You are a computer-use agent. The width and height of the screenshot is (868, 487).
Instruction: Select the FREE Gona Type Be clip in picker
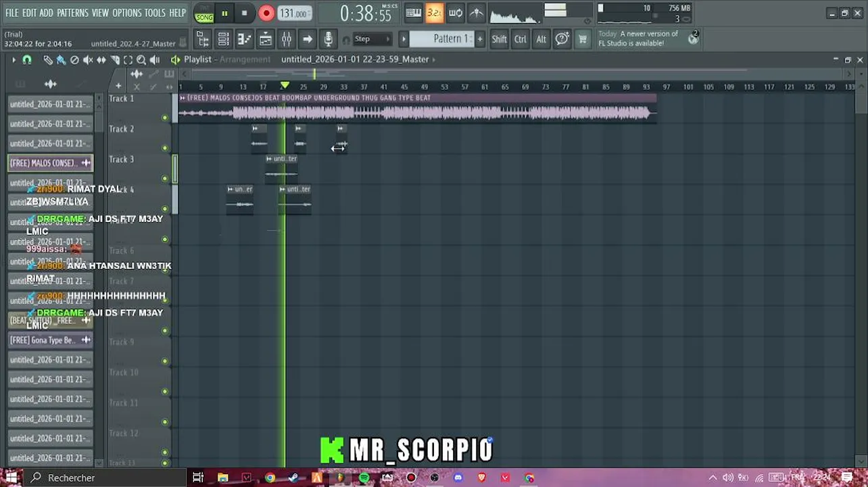pyautogui.click(x=50, y=340)
